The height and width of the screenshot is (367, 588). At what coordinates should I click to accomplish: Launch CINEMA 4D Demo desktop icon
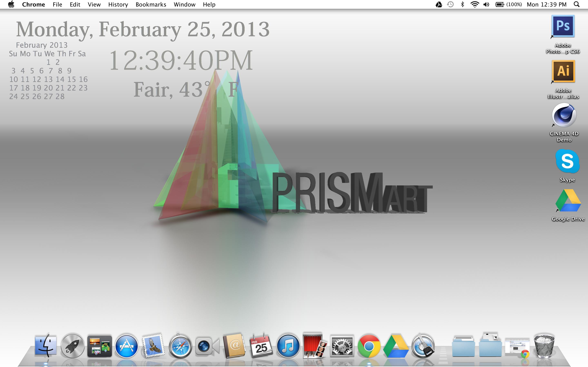(564, 116)
